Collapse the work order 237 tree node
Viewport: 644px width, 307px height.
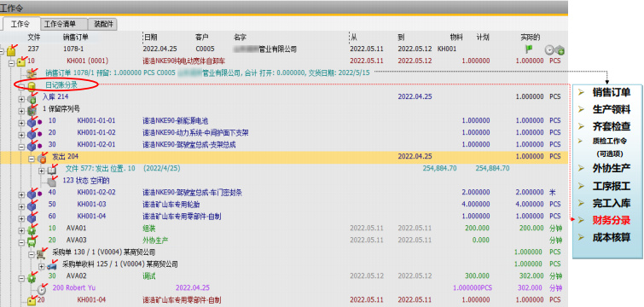(x=2, y=51)
